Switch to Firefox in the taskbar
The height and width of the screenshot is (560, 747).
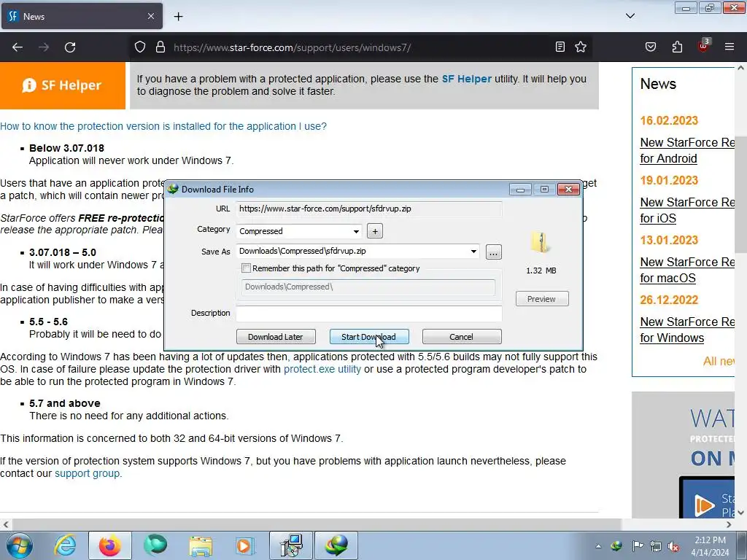click(x=110, y=545)
